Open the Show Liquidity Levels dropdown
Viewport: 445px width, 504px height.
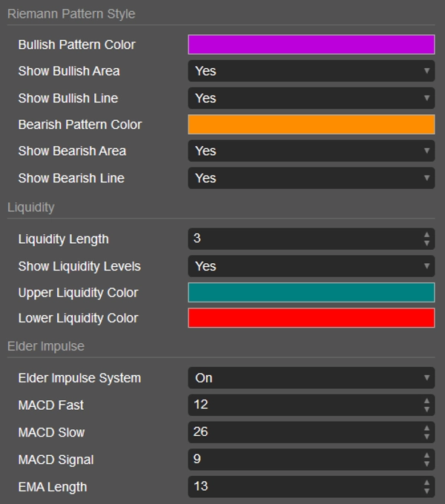[311, 266]
